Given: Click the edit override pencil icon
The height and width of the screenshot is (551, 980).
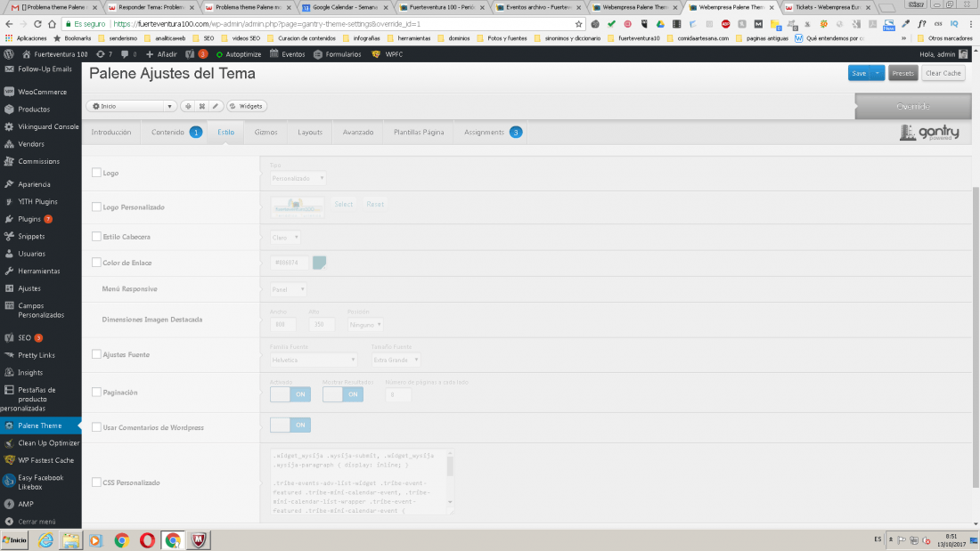Looking at the screenshot, I should coord(216,106).
